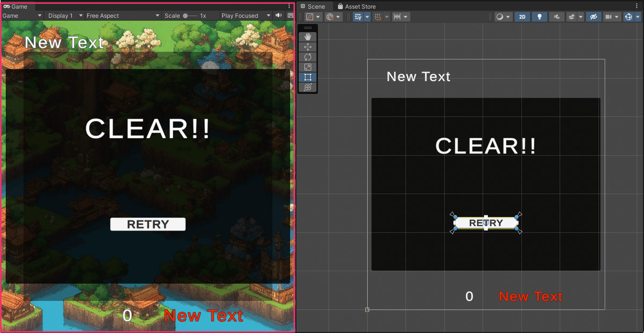Select the Hand view tool
This screenshot has height=333, width=644.
coord(308,37)
